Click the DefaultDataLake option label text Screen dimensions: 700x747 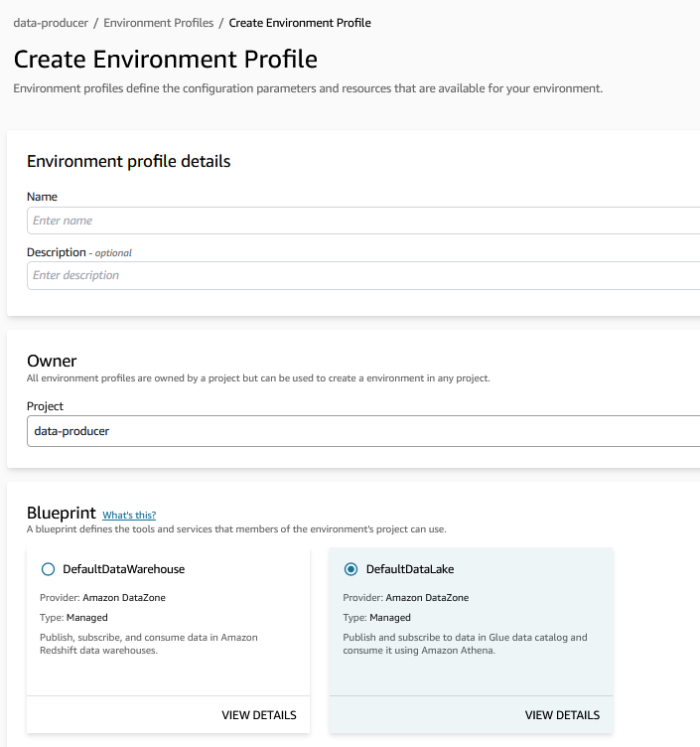(x=410, y=569)
